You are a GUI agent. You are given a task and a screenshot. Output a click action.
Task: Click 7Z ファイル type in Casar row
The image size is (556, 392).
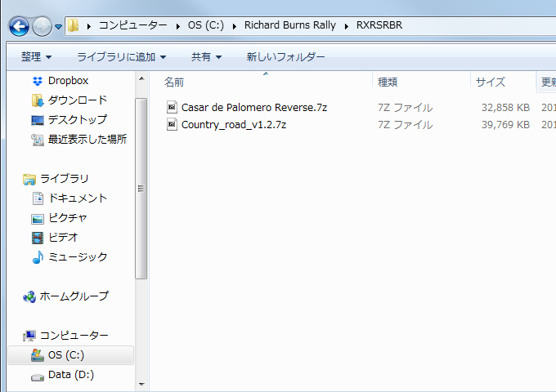pos(405,107)
